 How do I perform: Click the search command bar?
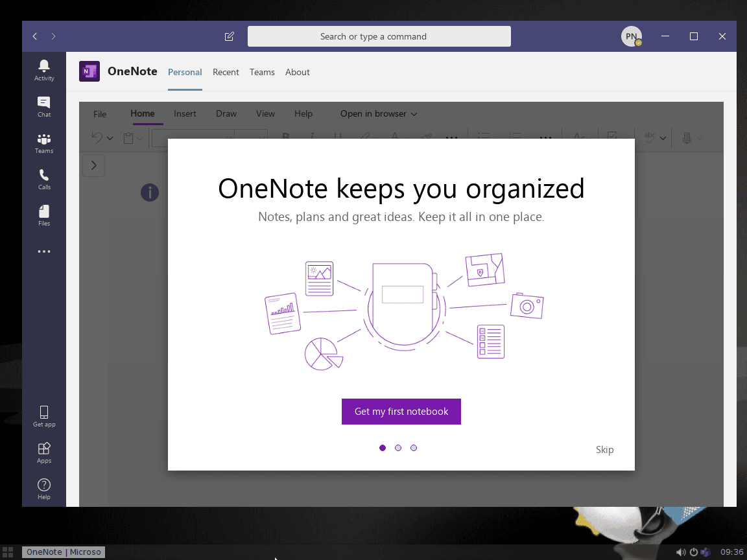point(379,36)
